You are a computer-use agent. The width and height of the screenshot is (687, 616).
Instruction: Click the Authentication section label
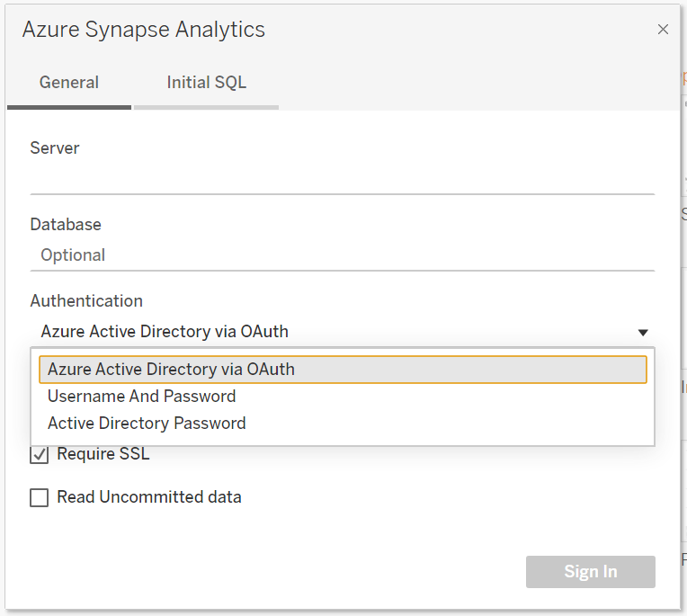coord(86,301)
